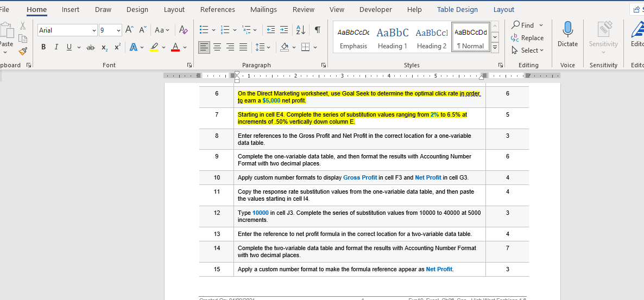Apply bullet list formatting
This screenshot has height=300, width=644.
click(204, 30)
